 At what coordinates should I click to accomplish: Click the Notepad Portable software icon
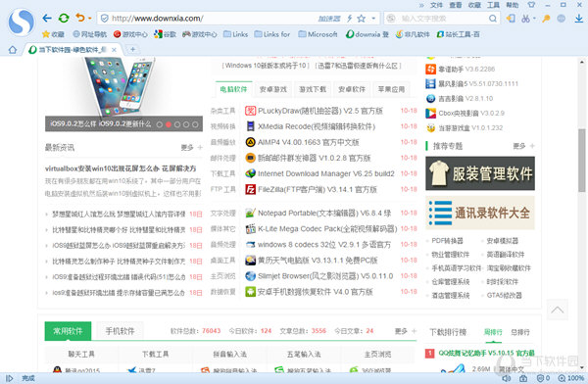click(250, 213)
